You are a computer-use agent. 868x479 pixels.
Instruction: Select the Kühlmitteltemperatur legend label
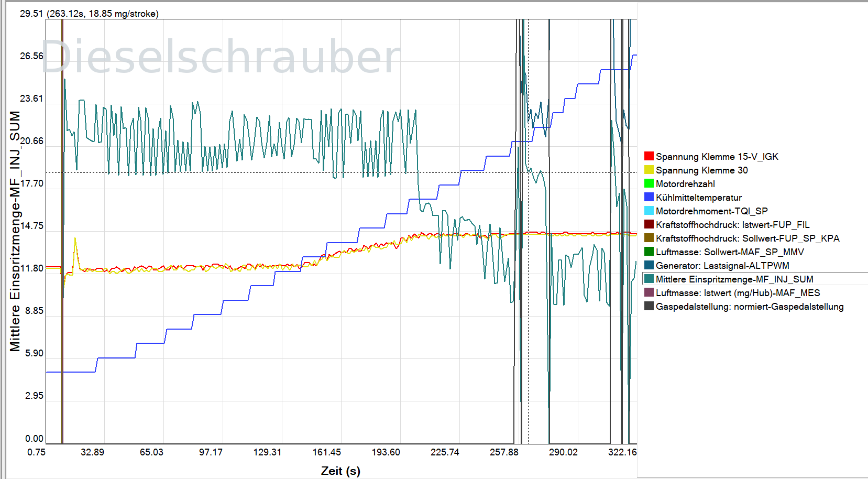699,198
